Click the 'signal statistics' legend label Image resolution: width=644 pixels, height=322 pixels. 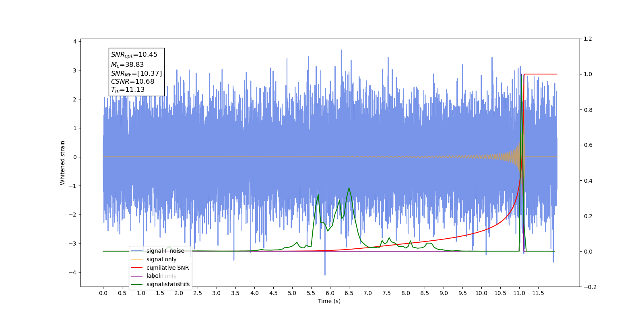168,284
